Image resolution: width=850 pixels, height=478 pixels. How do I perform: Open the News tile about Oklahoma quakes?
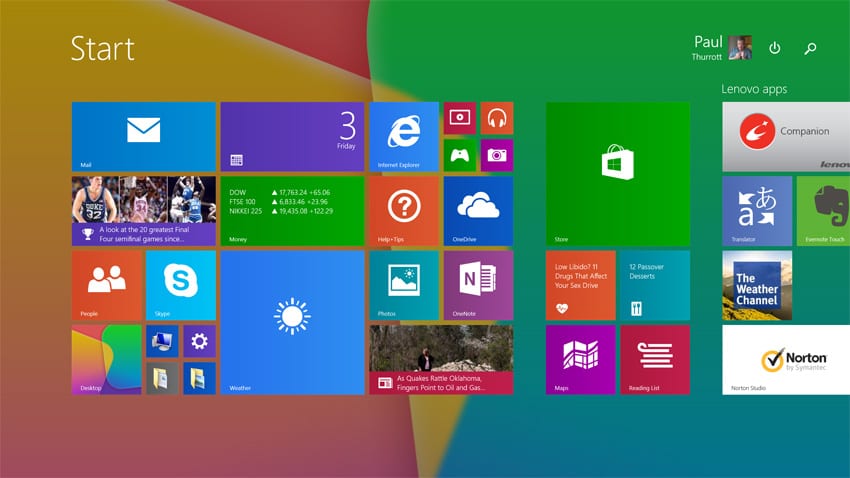(441, 360)
